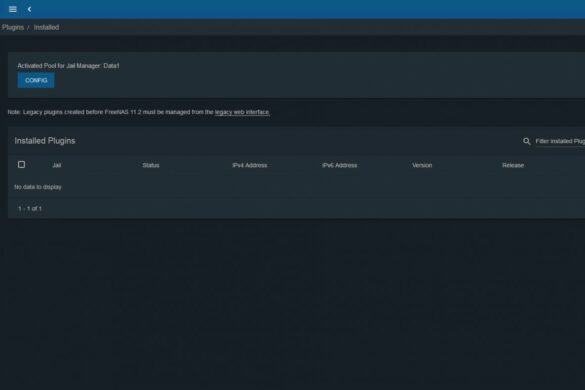This screenshot has width=585, height=390.
Task: Sort by the Release column header
Action: point(513,165)
